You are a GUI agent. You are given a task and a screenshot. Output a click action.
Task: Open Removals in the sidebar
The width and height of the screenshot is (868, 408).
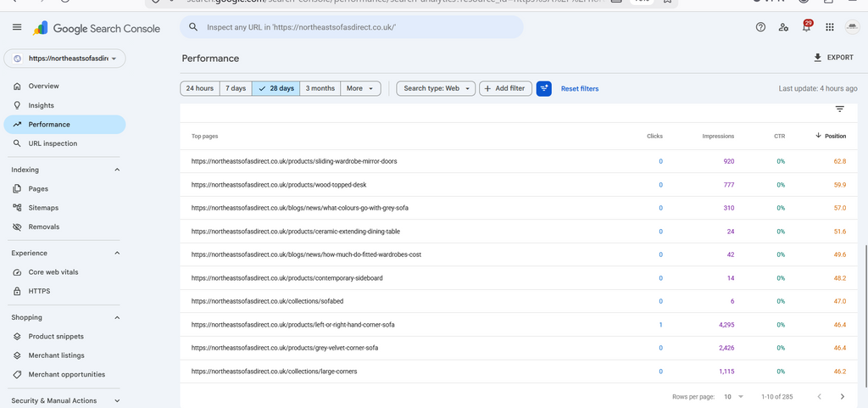coord(64,226)
